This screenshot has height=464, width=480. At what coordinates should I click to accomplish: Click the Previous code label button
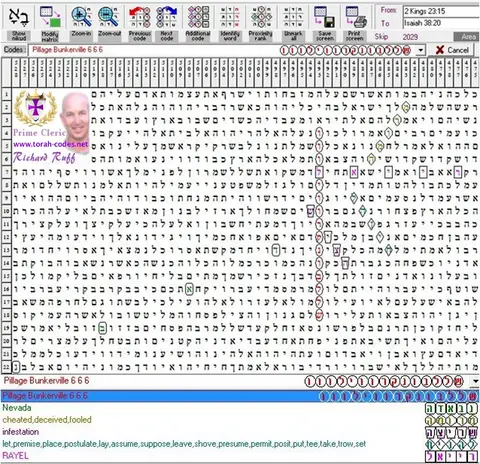tap(140, 36)
